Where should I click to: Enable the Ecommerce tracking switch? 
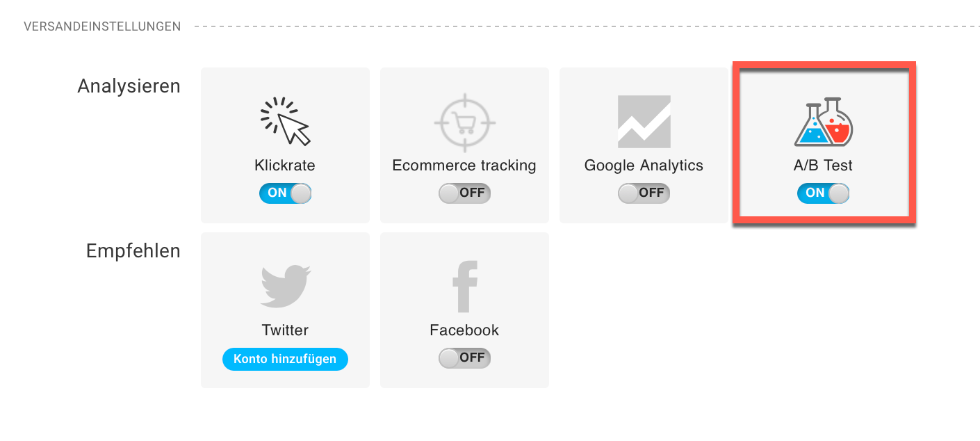[464, 193]
